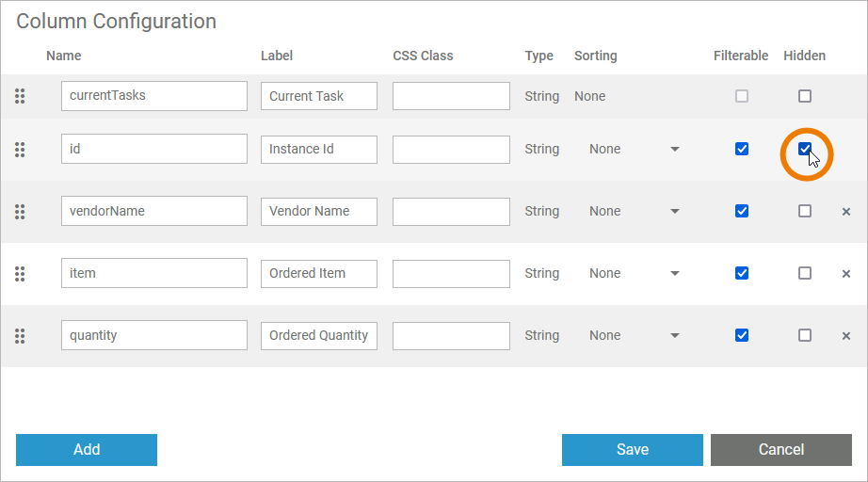Uncheck Hidden for the id column

[x=804, y=149]
